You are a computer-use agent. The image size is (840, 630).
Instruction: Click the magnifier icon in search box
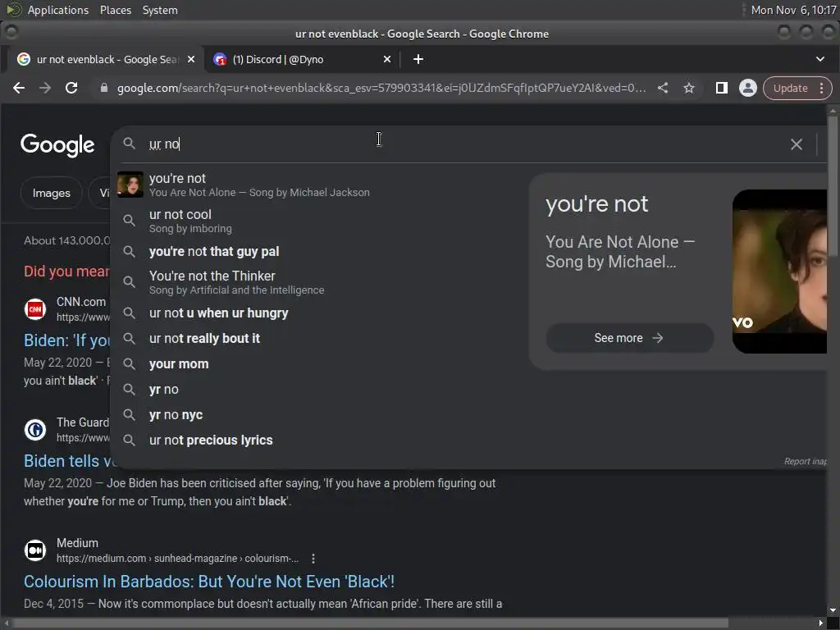(x=129, y=144)
